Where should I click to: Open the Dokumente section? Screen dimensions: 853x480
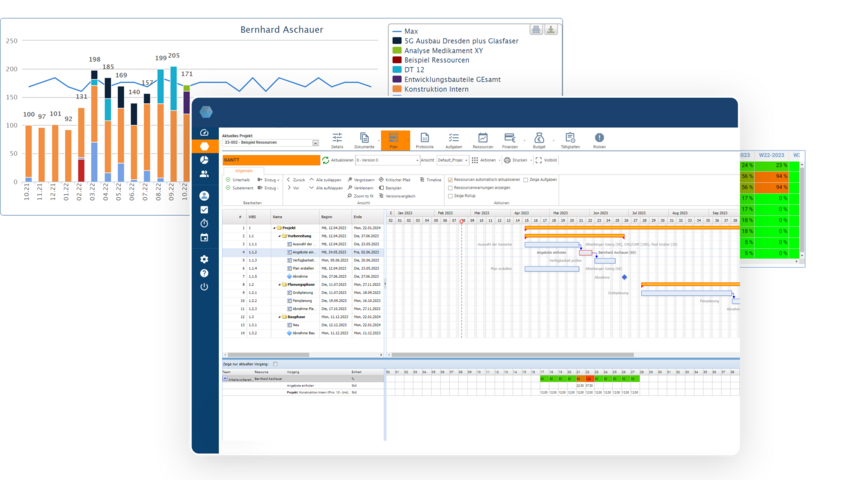click(366, 140)
